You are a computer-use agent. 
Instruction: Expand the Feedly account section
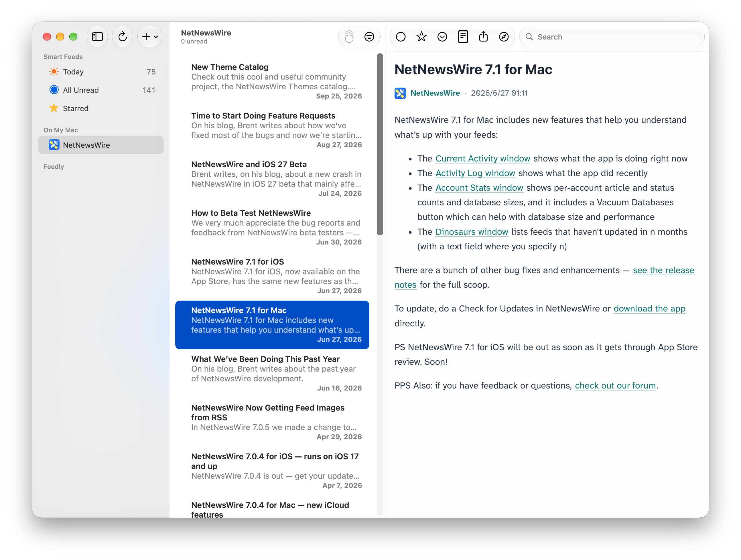click(x=54, y=167)
